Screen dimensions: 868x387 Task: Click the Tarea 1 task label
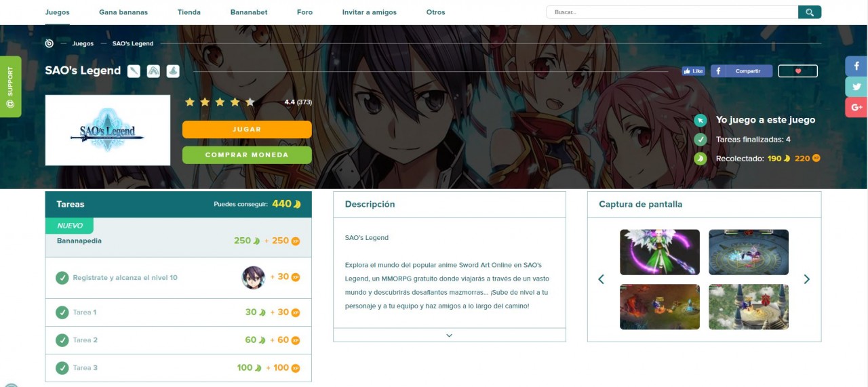(85, 312)
